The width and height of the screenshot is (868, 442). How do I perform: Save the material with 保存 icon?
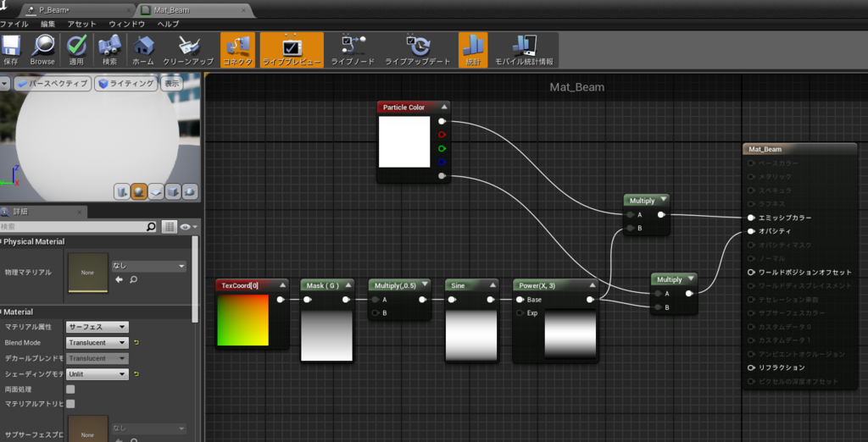10,50
